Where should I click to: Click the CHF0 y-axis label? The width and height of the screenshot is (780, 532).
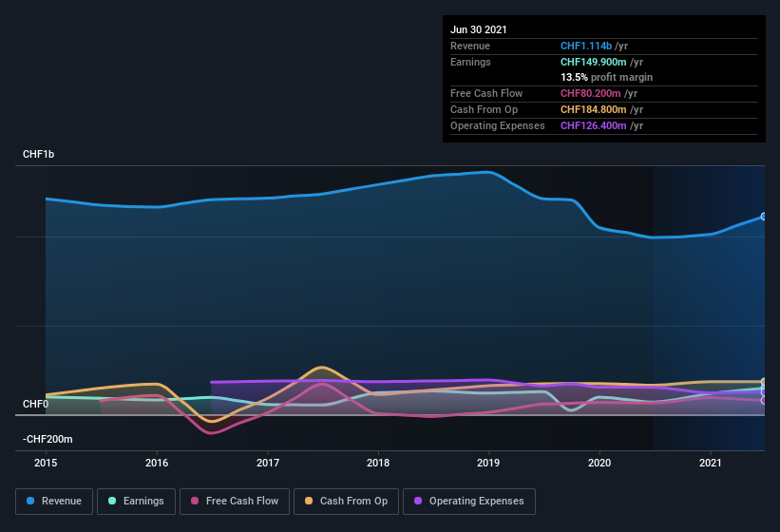(x=35, y=404)
